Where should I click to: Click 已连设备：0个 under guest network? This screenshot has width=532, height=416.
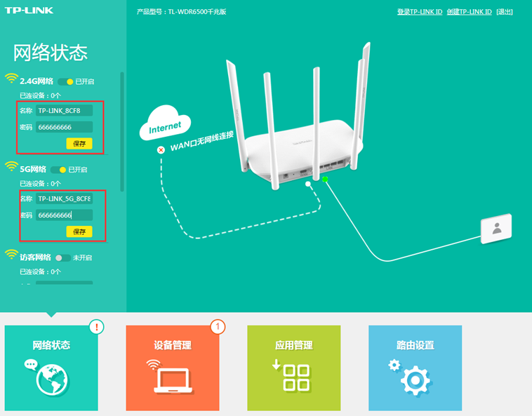pyautogui.click(x=40, y=272)
